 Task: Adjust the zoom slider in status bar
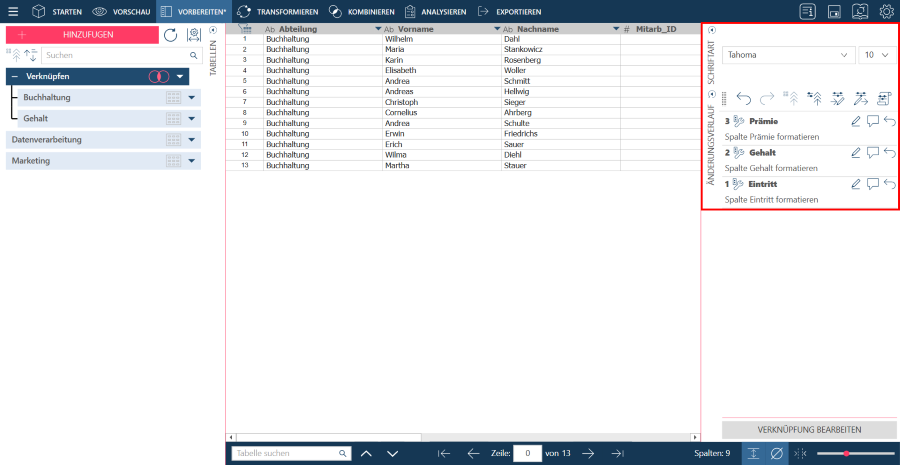[856, 454]
